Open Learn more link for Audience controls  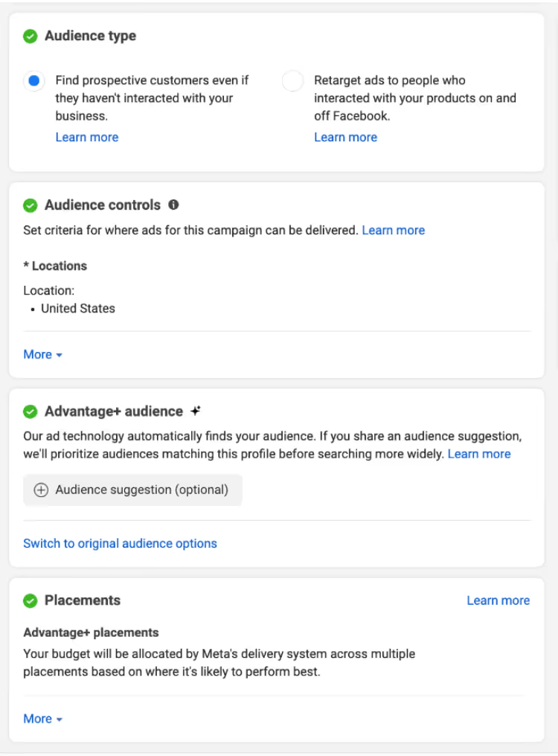393,231
